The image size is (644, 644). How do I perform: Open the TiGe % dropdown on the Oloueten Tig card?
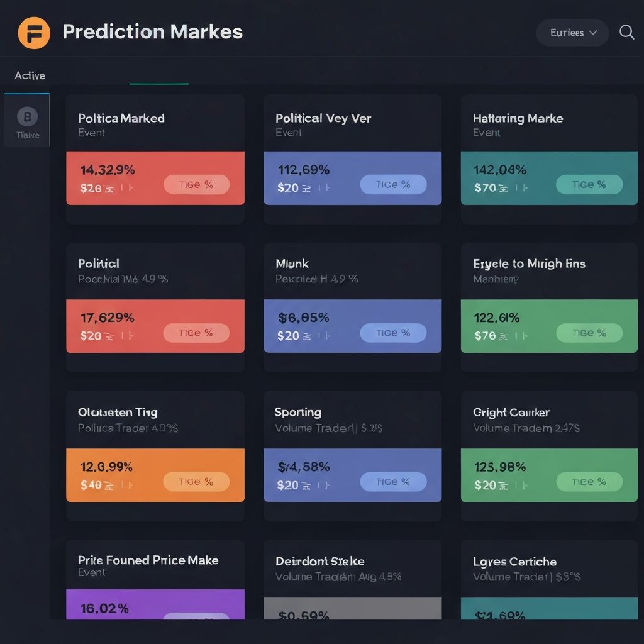pos(196,482)
